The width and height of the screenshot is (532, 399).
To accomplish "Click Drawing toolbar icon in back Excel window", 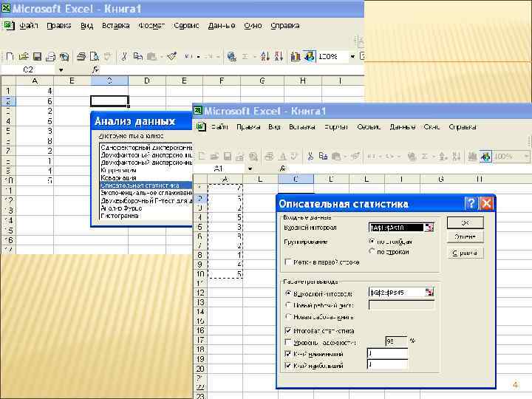I will 310,56.
